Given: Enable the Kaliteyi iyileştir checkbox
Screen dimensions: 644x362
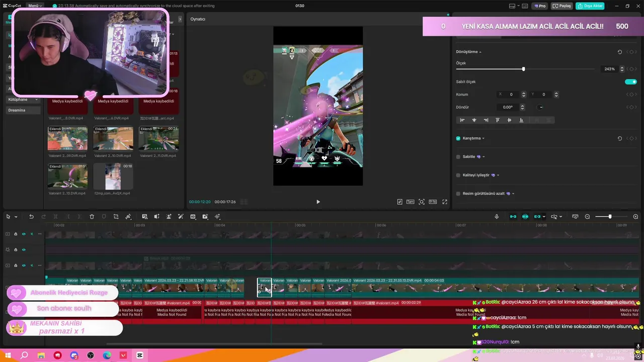Looking at the screenshot, I should tap(458, 175).
